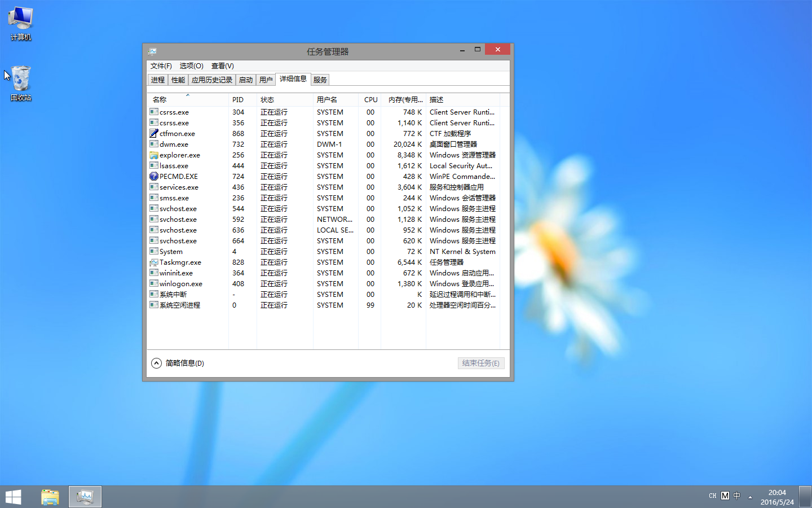The height and width of the screenshot is (508, 812).
Task: Click the ctfmon.exe pencil icon
Action: tap(153, 133)
